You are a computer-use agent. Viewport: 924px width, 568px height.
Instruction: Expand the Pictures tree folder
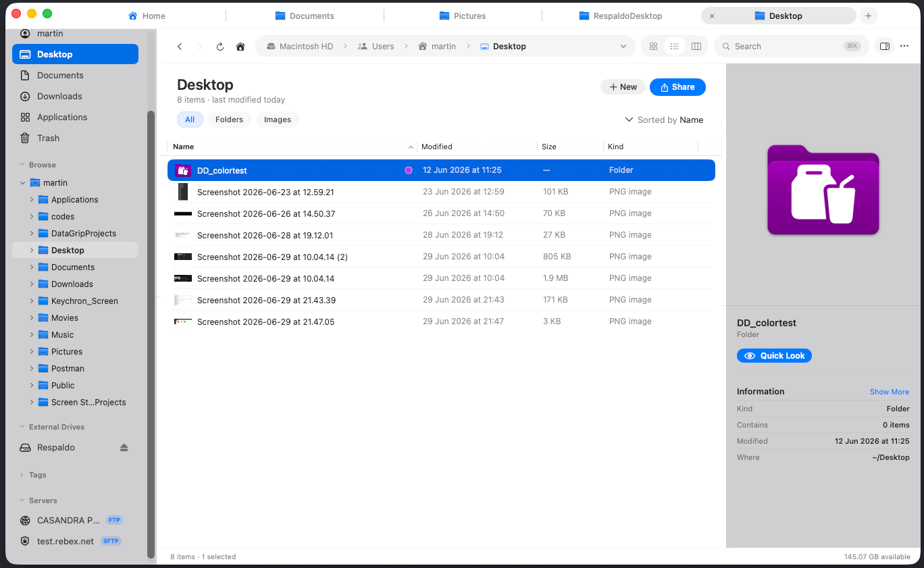pyautogui.click(x=32, y=352)
